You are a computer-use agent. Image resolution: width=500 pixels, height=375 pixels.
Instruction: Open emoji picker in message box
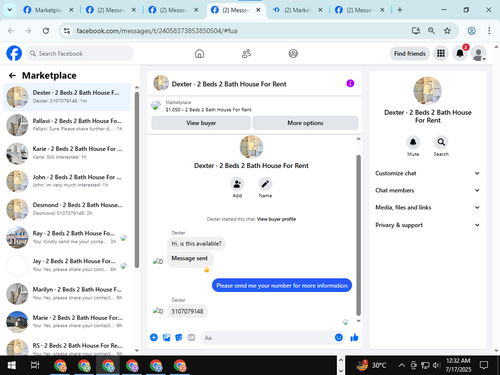[x=339, y=337]
